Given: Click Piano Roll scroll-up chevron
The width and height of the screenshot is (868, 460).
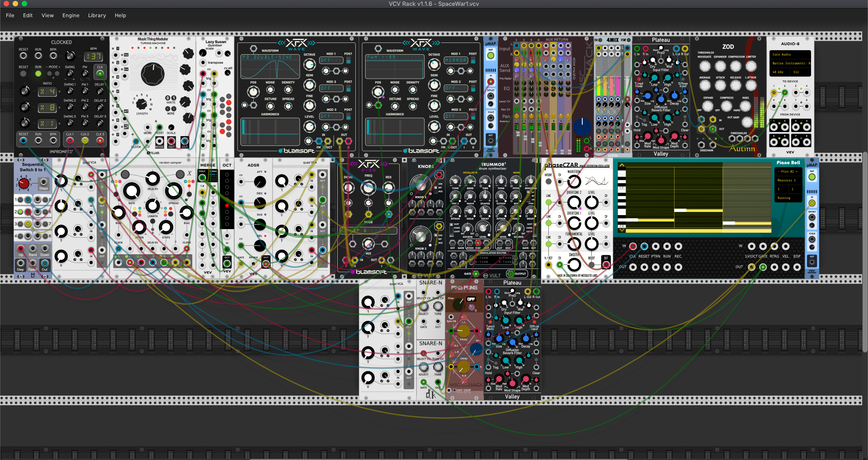Looking at the screenshot, I should pyautogui.click(x=622, y=165).
